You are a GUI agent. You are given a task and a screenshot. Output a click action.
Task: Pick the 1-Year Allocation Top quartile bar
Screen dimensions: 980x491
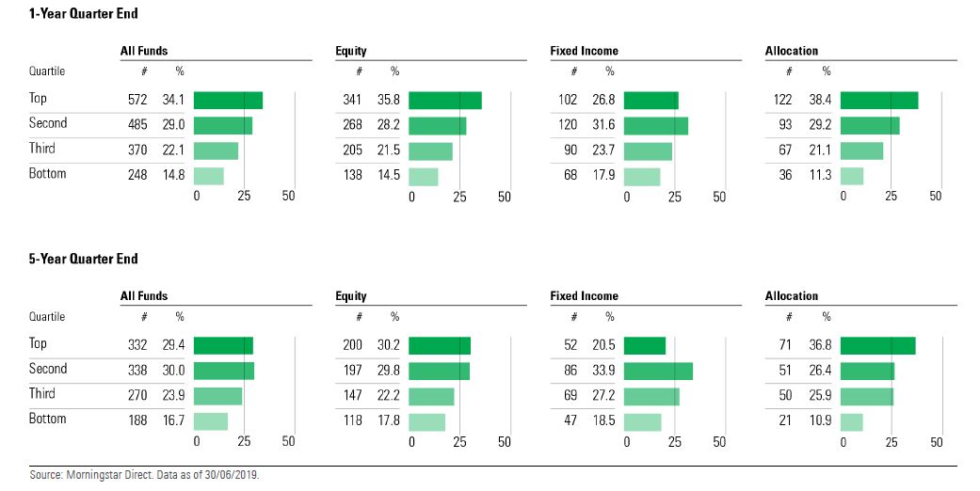(878, 101)
